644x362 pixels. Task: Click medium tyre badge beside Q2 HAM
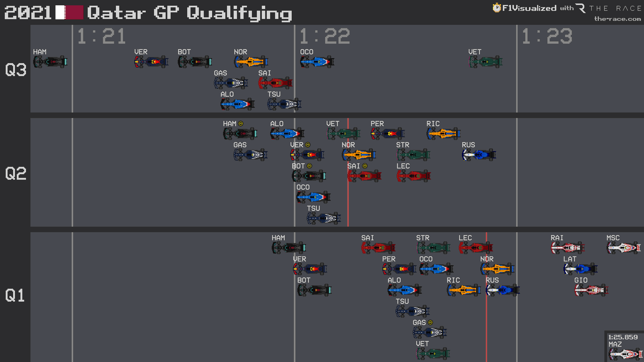241,123
